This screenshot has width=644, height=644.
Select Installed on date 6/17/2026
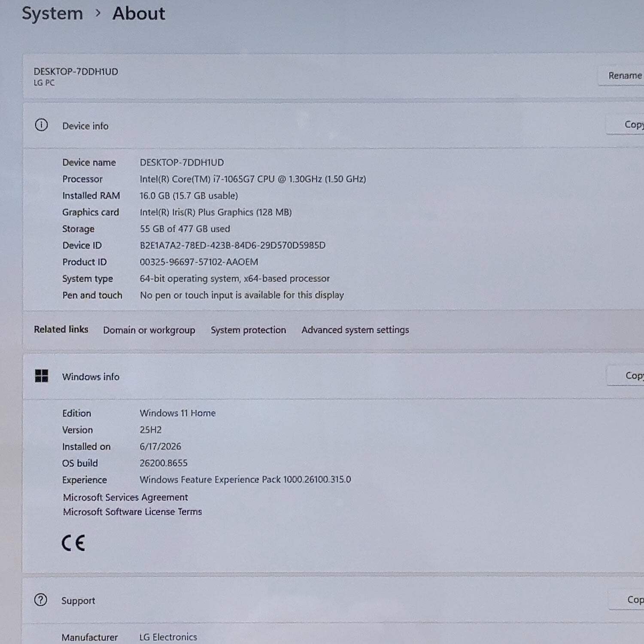[x=160, y=447]
